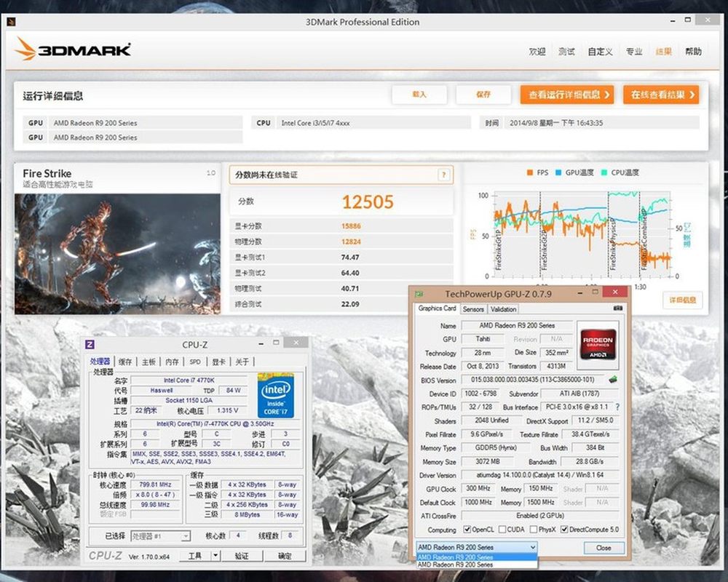The height and width of the screenshot is (582, 728).
Task: Open the 自定义 tab in 3DMark
Action: pyautogui.click(x=600, y=52)
